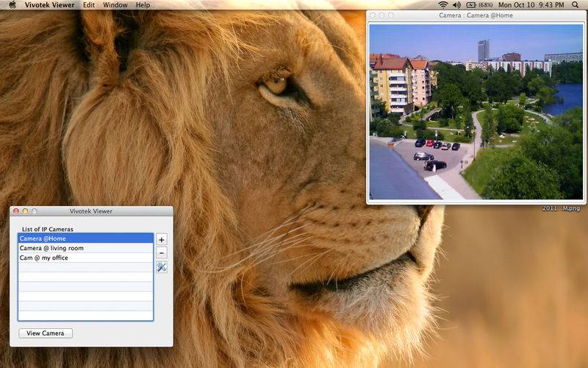Image resolution: width=588 pixels, height=368 pixels.
Task: Click the plus icon to add camera
Action: (x=162, y=239)
